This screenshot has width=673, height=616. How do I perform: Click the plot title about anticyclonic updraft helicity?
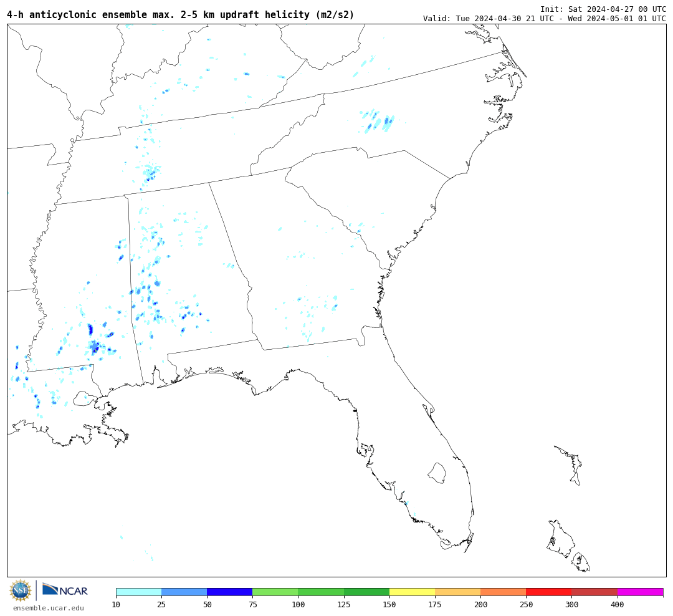pyautogui.click(x=181, y=14)
